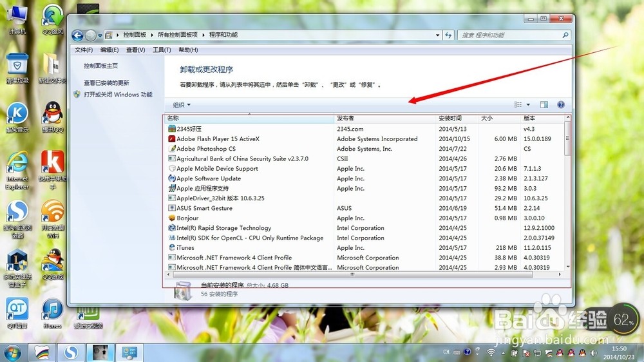Click the Forward navigation arrow button

pyautogui.click(x=91, y=35)
